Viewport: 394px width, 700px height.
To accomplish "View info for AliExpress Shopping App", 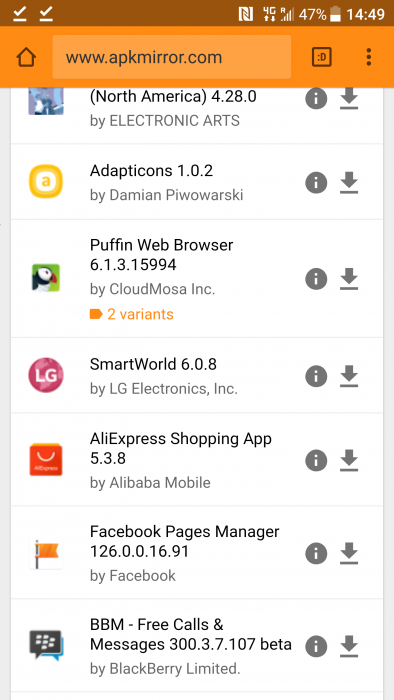I will pos(316,460).
